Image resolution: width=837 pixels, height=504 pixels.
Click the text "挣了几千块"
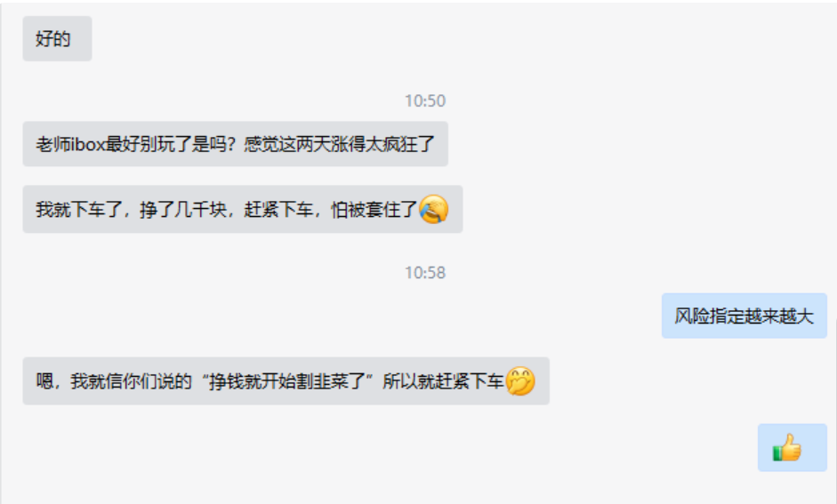pos(183,210)
